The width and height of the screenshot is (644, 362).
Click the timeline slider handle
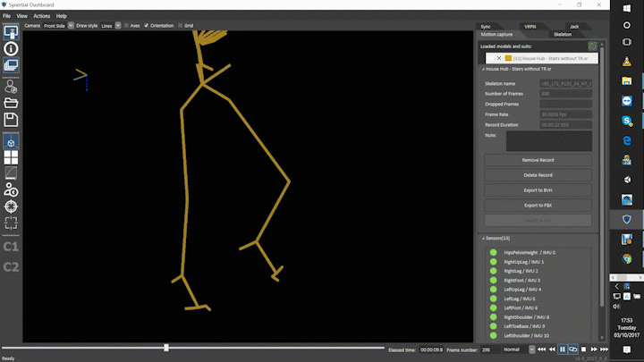[x=166, y=348]
